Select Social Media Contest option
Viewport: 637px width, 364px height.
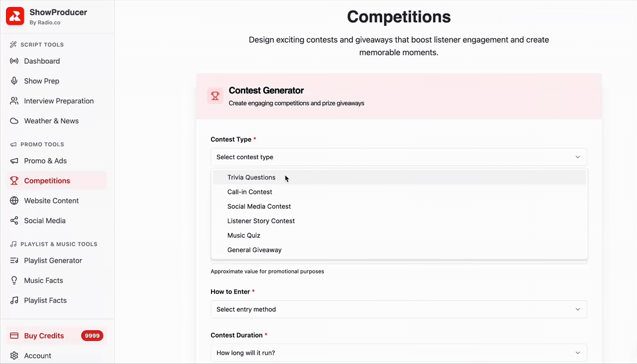pos(259,206)
